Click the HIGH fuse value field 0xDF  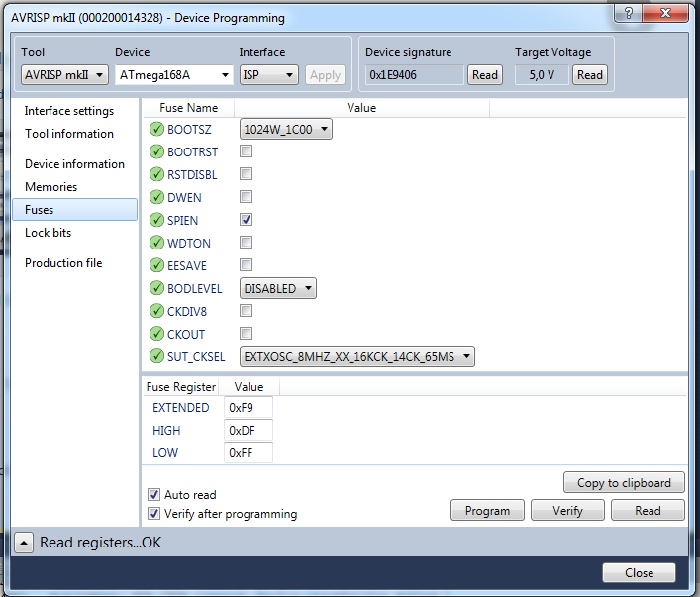pyautogui.click(x=249, y=431)
